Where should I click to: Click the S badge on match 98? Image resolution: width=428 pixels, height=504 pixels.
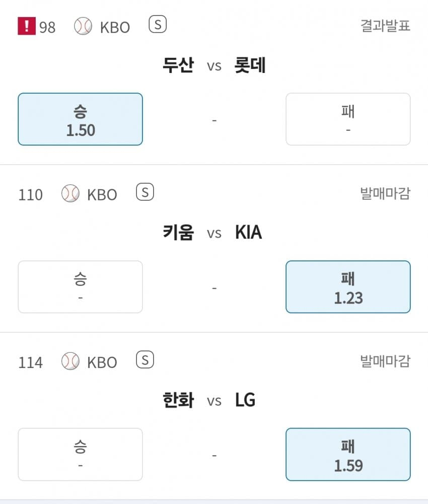point(158,25)
